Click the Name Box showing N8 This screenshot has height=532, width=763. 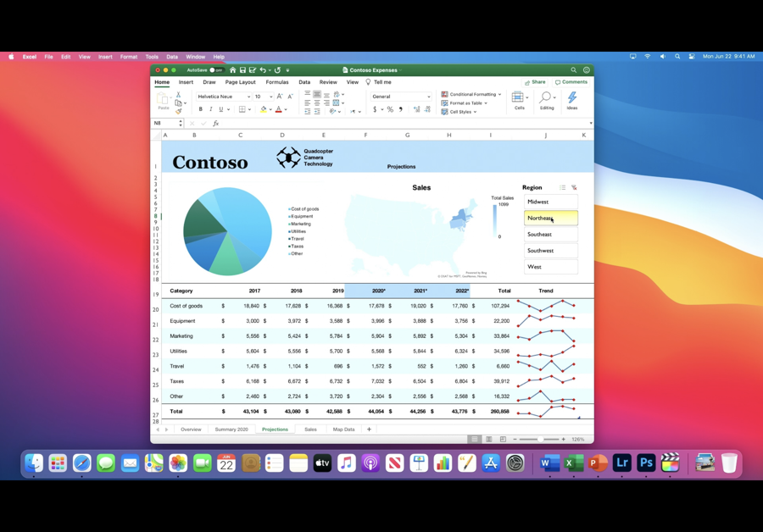pos(167,124)
